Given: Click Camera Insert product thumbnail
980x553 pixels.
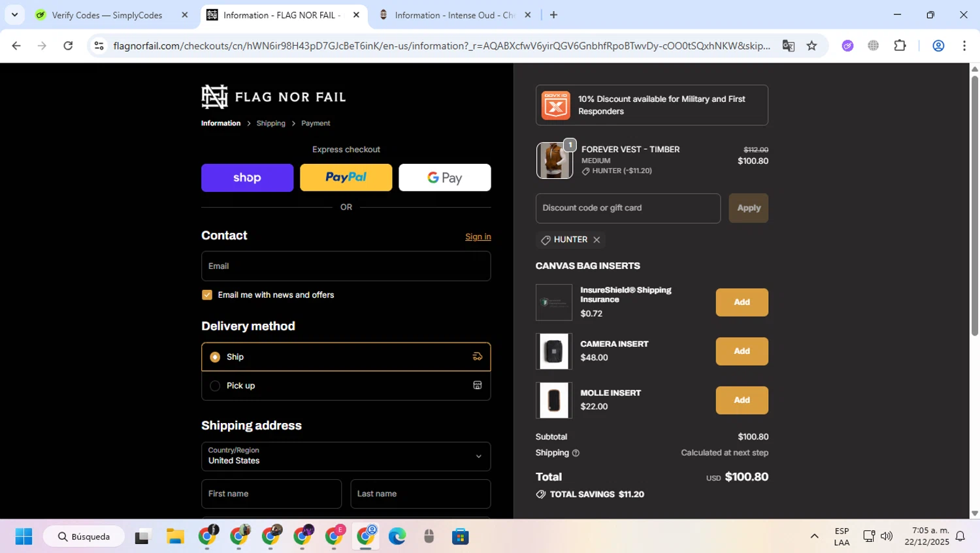Looking at the screenshot, I should (554, 351).
